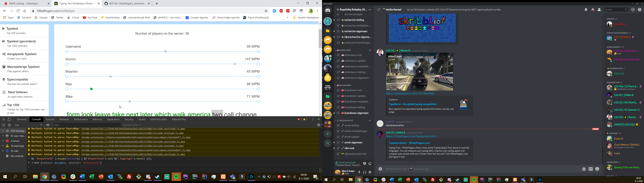Deafen with the Discord headphones icon
The width and height of the screenshot is (644, 183).
point(365,172)
